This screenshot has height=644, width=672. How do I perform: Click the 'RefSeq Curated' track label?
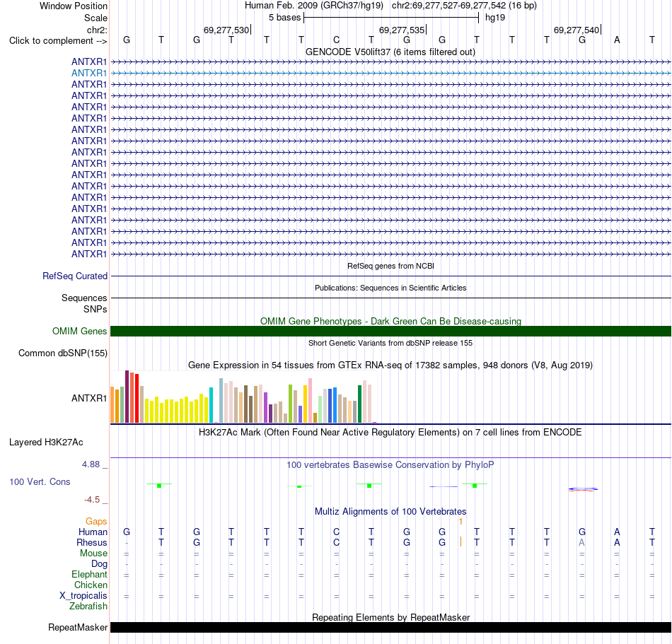[x=74, y=276]
